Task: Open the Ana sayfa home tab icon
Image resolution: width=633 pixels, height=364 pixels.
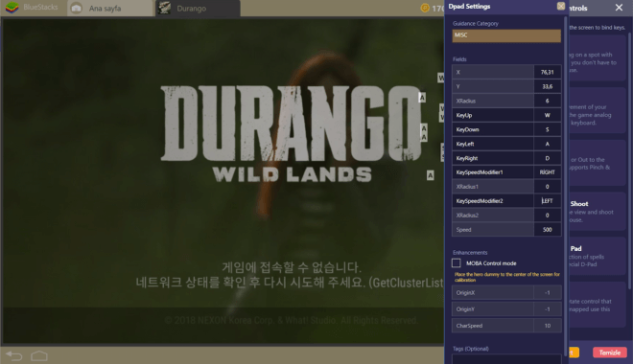Action: click(77, 8)
